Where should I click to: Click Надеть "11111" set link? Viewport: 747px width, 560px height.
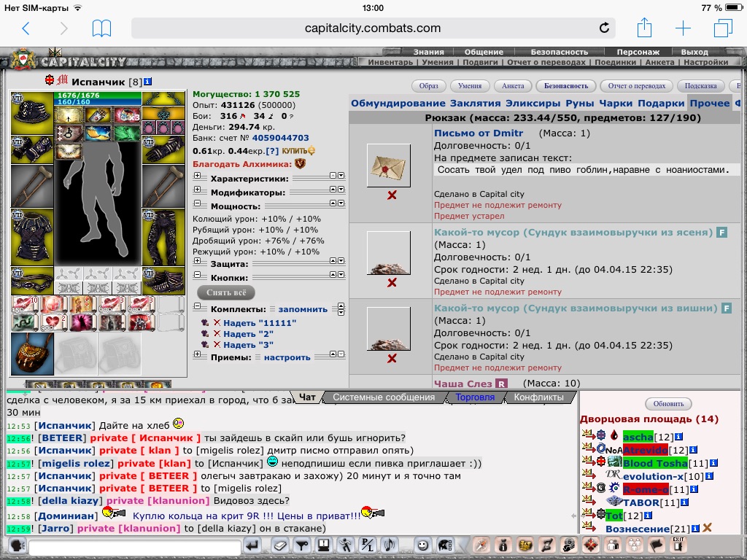click(260, 323)
